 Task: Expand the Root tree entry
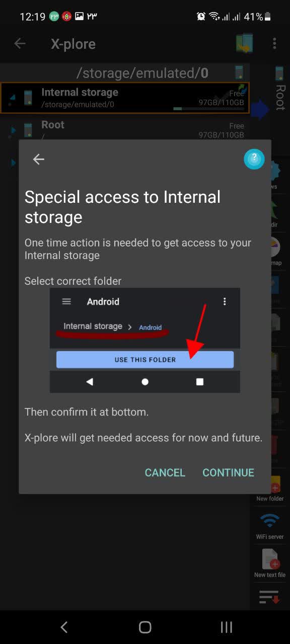(x=14, y=130)
